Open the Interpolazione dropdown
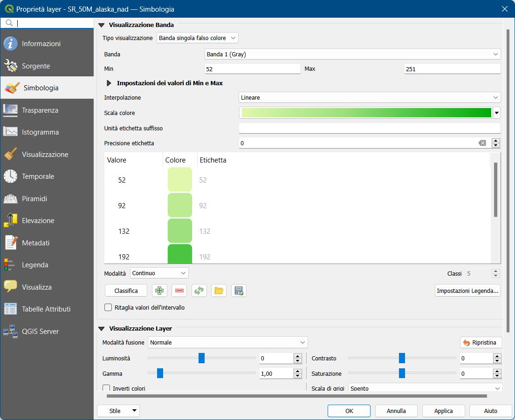The height and width of the screenshot is (420, 515). click(x=370, y=97)
